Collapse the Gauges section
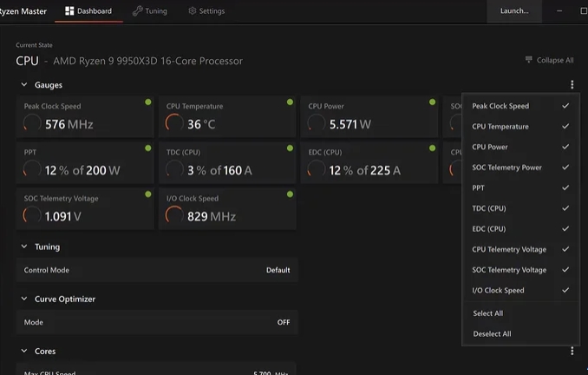The height and width of the screenshot is (375, 588). [24, 85]
